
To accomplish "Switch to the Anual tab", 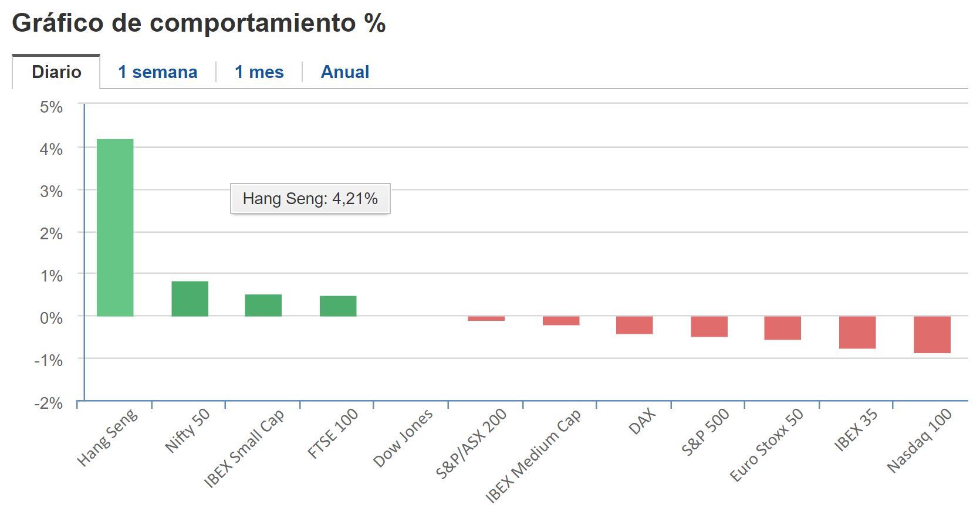I will 345,72.
